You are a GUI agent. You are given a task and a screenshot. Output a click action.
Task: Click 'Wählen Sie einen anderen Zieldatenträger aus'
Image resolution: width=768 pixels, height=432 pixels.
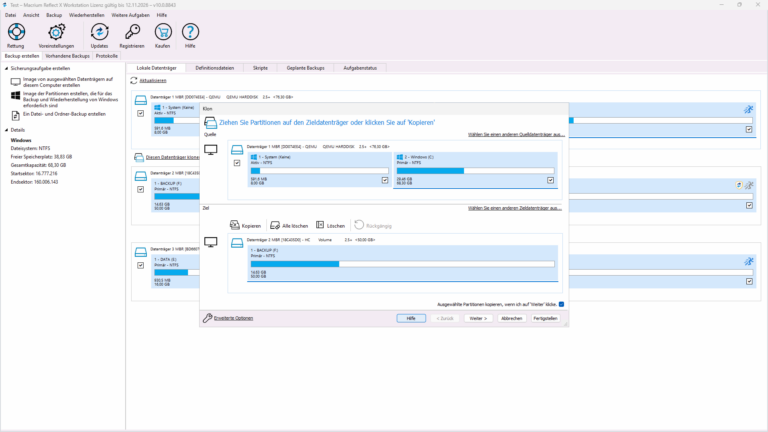[x=515, y=208]
